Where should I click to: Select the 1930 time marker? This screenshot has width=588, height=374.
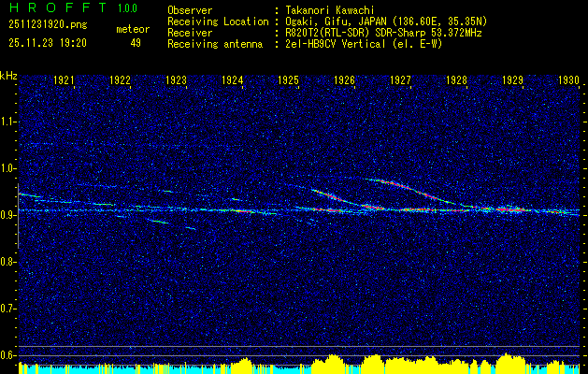click(x=569, y=81)
